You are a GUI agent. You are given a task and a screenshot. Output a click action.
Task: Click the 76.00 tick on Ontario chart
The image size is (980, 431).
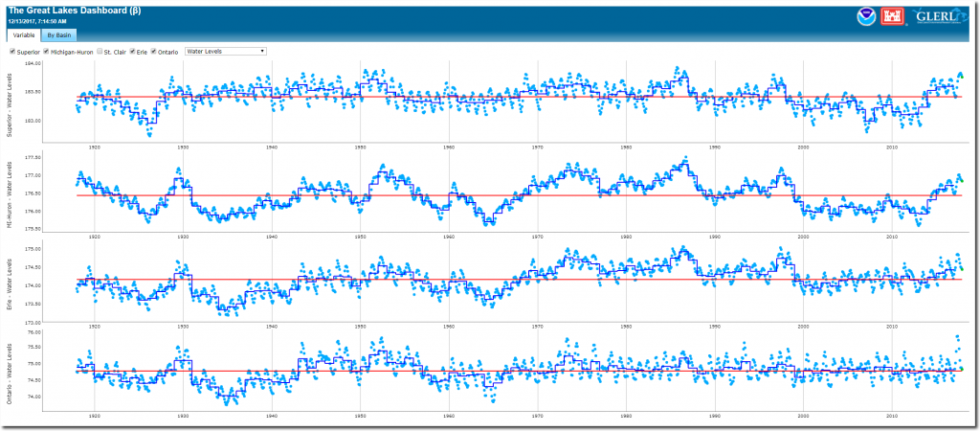click(33, 332)
